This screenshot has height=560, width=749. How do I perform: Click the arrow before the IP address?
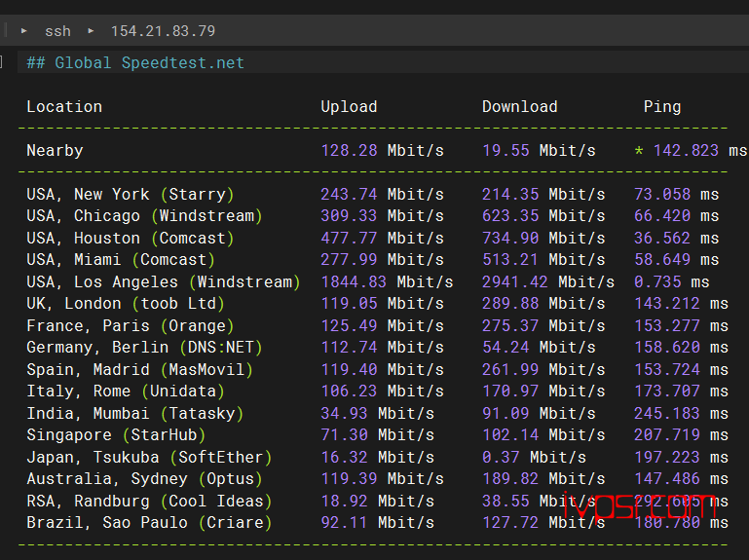tap(91, 31)
